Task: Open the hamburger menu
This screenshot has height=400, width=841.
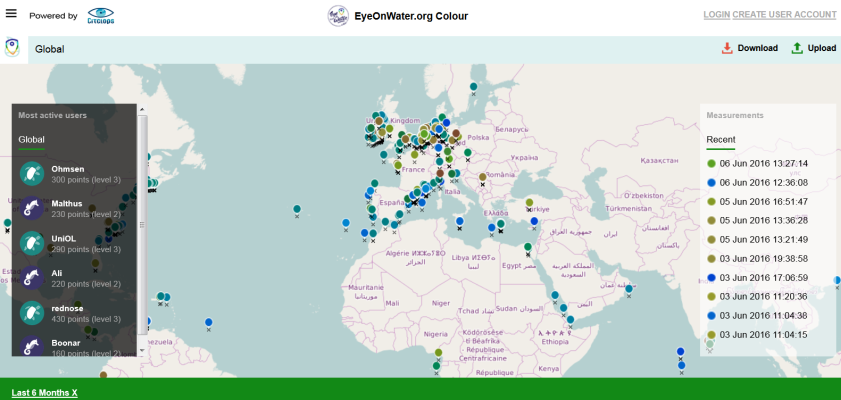Action: 11,13
